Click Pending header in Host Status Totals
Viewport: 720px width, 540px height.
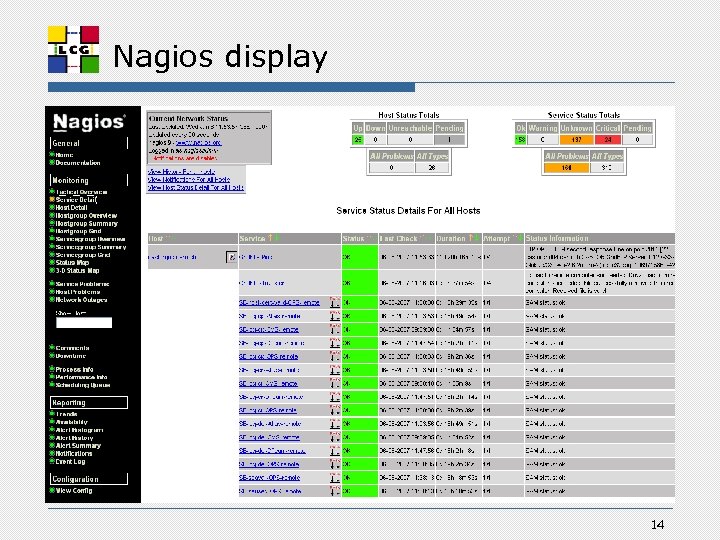point(449,128)
